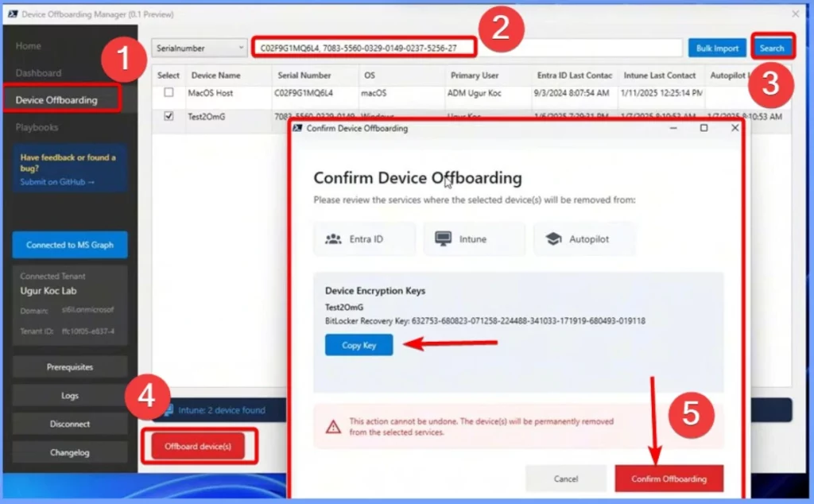Expand the Serialnumber search type dropdown
The image size is (814, 504).
pyautogui.click(x=200, y=48)
